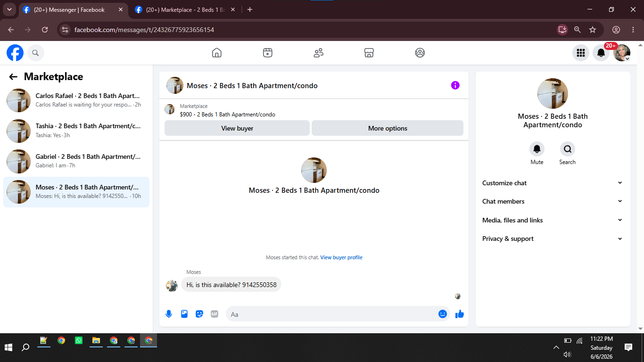Expand the Chat members section
644x362 pixels.
pos(553,201)
